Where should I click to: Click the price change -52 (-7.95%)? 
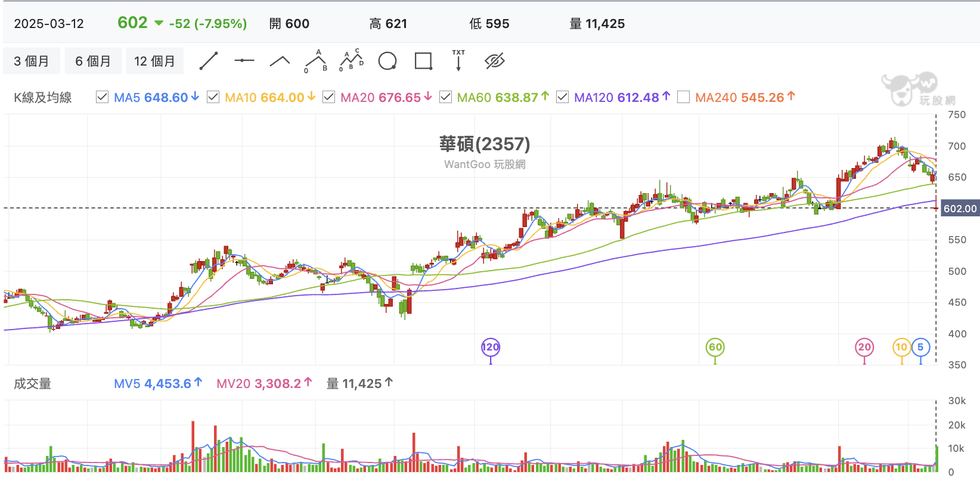click(208, 24)
